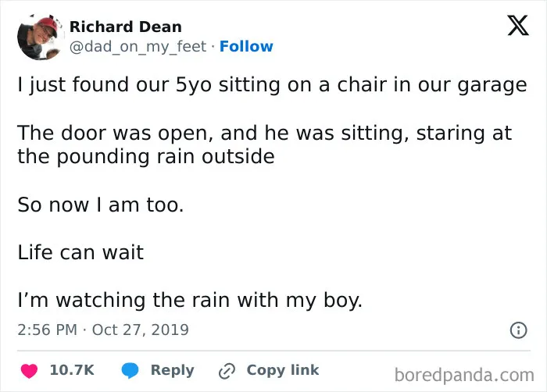547x392 pixels.
Task: Click the Oct 27, 2019 date
Action: 140,330
